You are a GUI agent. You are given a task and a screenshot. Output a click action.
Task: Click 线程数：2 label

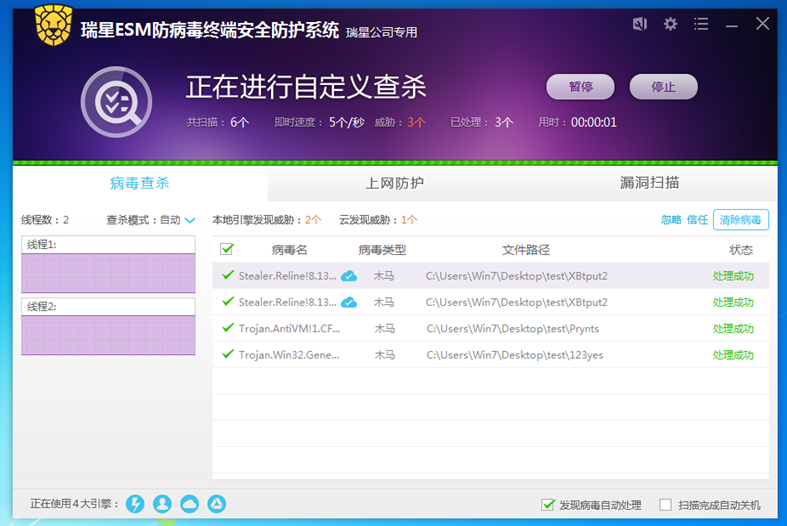[45, 220]
